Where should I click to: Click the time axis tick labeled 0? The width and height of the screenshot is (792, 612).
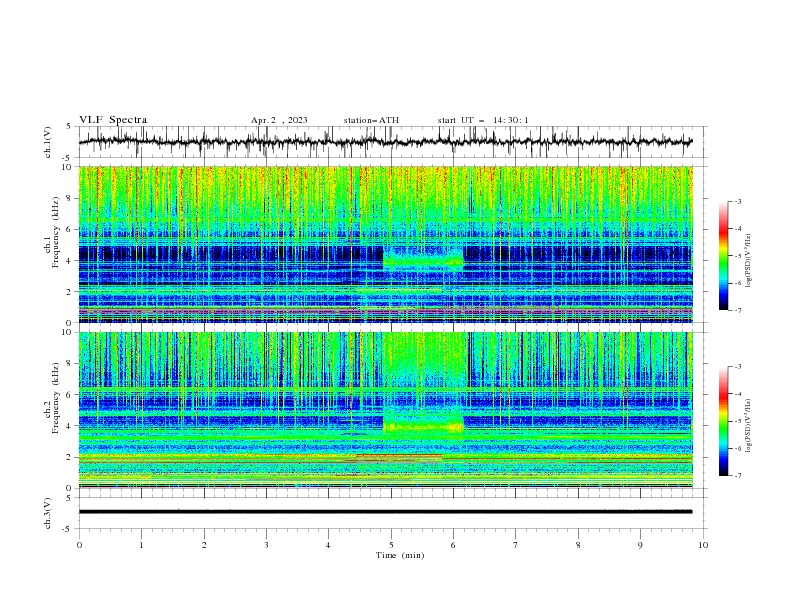[x=79, y=545]
